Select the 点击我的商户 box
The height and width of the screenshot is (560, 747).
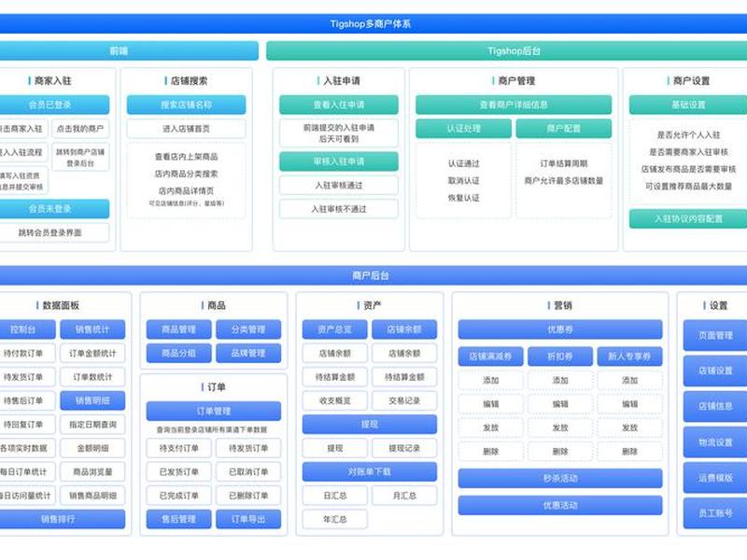pyautogui.click(x=80, y=129)
